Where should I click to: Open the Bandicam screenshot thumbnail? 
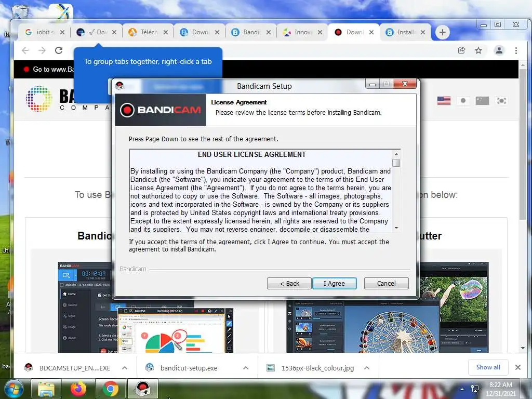[x=145, y=308]
